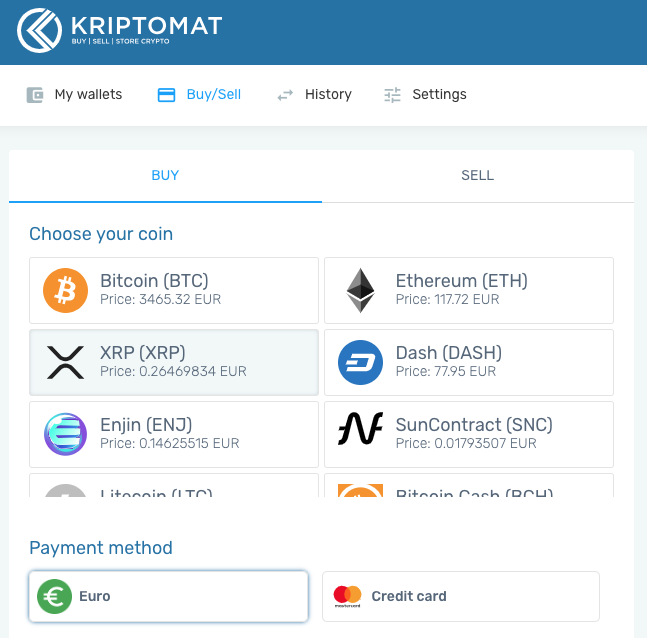Click the green Euro symbol icon
The height and width of the screenshot is (638, 647).
[x=54, y=597]
